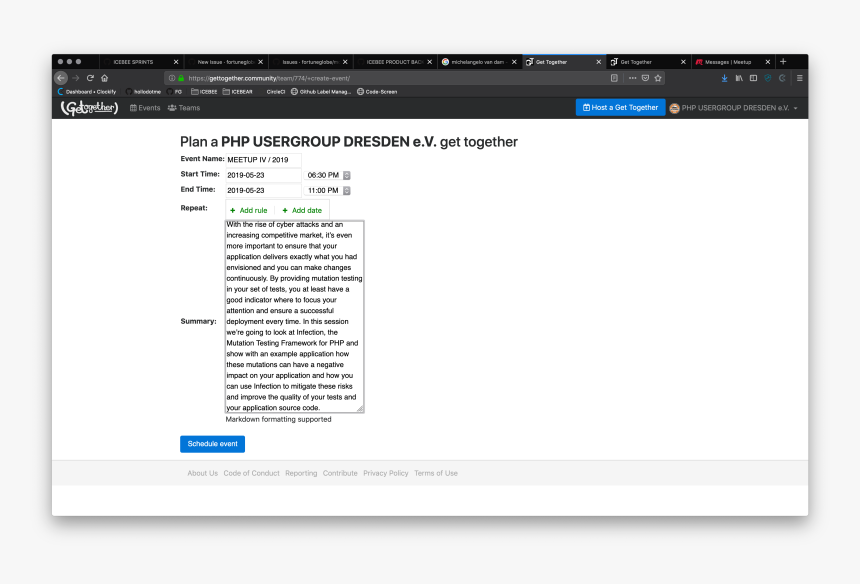Click inside the Summary text area
The width and height of the screenshot is (860, 584).
click(295, 316)
